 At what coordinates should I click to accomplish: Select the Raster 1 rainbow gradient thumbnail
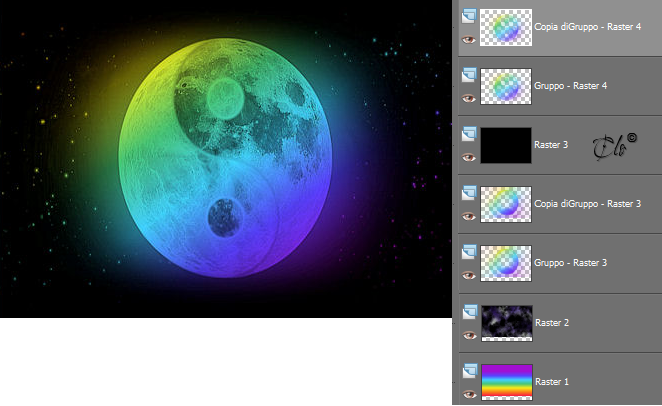pyautogui.click(x=507, y=382)
